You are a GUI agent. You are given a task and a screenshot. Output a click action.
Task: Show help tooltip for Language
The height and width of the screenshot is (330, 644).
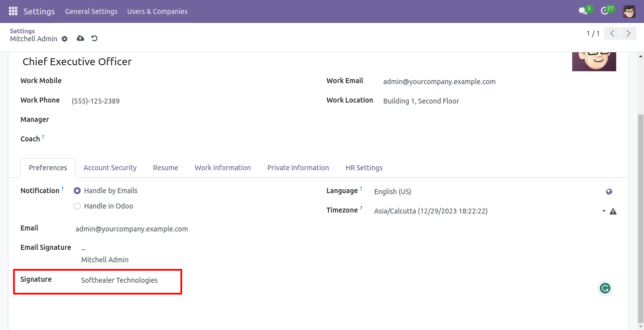click(x=361, y=189)
